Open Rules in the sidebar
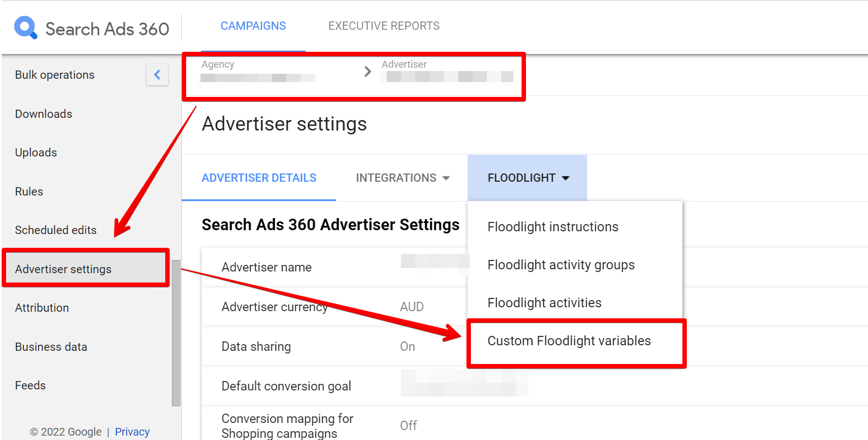 point(29,192)
